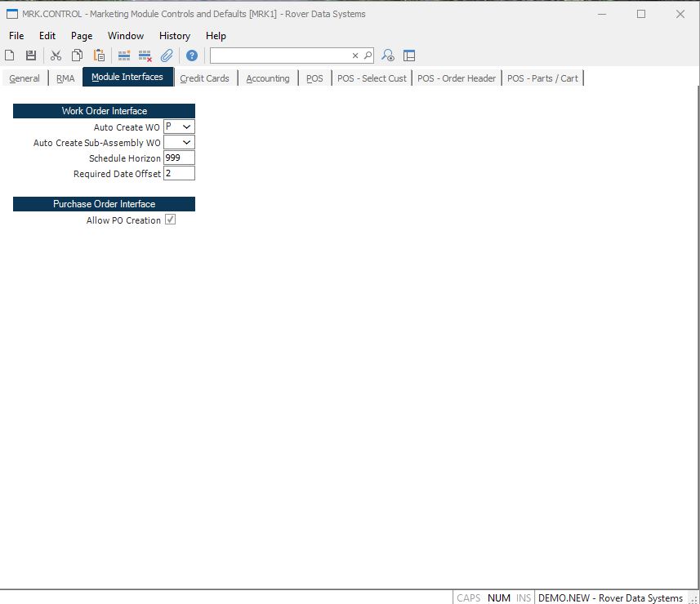
Task: Clear the toolbar search box with X
Action: [355, 56]
